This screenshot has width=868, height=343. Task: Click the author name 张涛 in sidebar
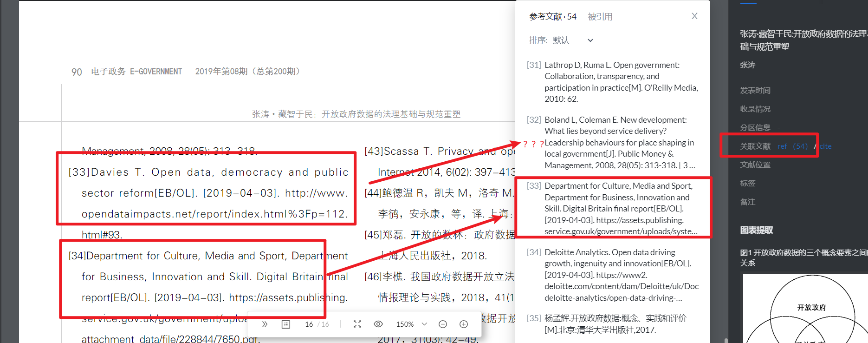[x=748, y=65]
